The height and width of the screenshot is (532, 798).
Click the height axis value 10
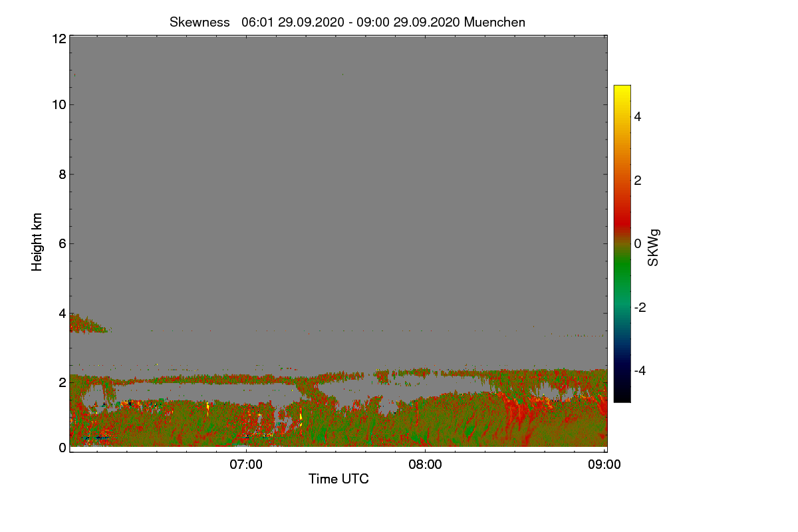(x=58, y=104)
